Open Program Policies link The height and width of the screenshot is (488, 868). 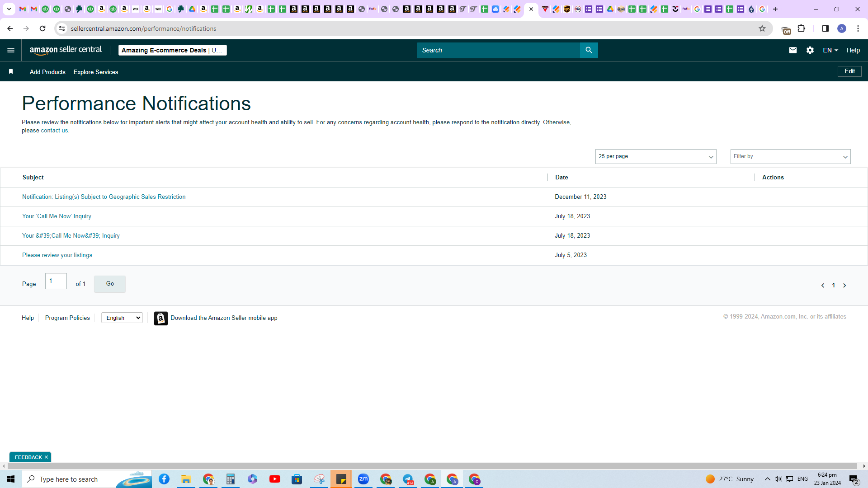pyautogui.click(x=67, y=318)
